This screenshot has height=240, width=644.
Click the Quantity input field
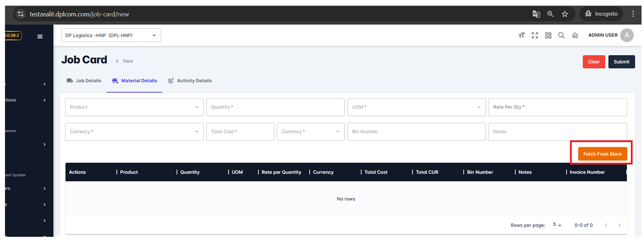click(x=275, y=107)
